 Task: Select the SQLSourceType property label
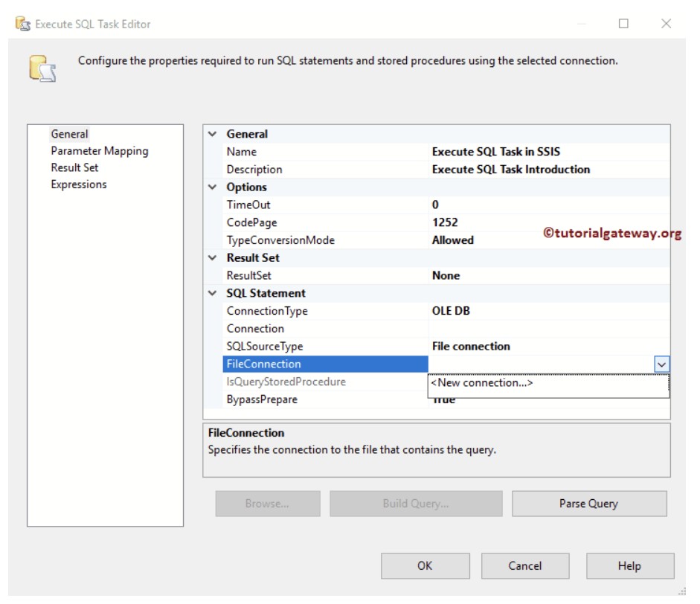point(265,347)
